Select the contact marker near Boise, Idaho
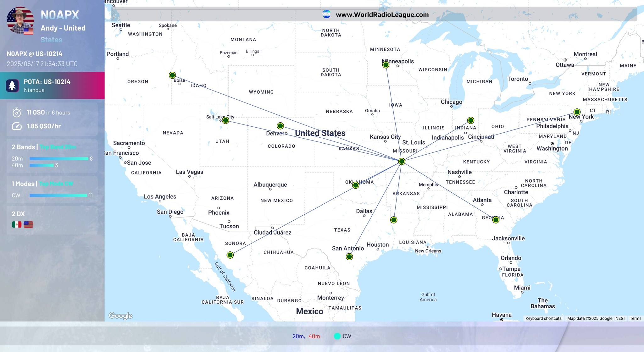Viewport: 644px width, 352px height. coord(172,75)
